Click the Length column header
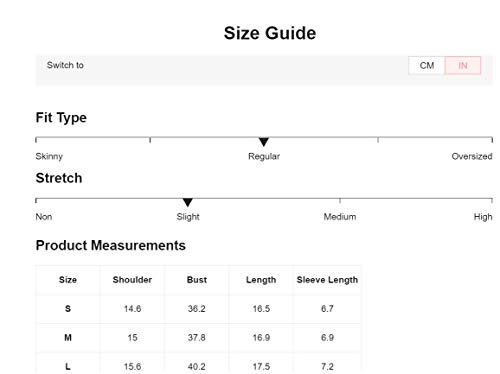The image size is (500, 374). pyautogui.click(x=261, y=280)
